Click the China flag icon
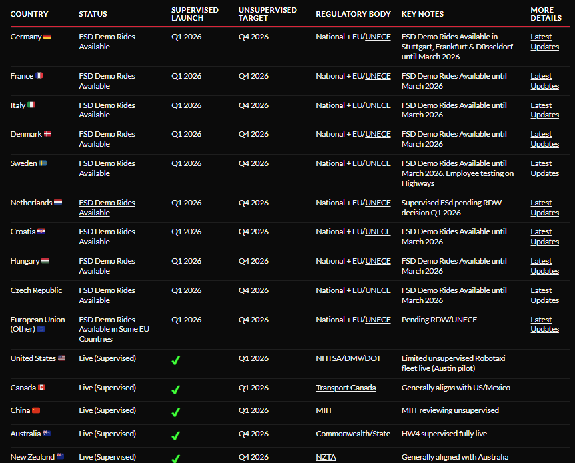Viewport: 575px width, 463px height. pyautogui.click(x=36, y=410)
